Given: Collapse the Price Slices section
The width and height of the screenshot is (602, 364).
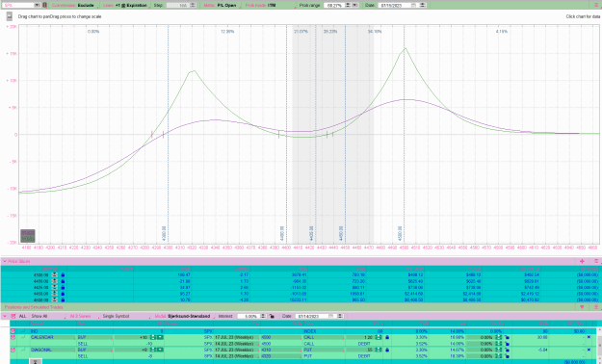Looking at the screenshot, I should coord(5,261).
